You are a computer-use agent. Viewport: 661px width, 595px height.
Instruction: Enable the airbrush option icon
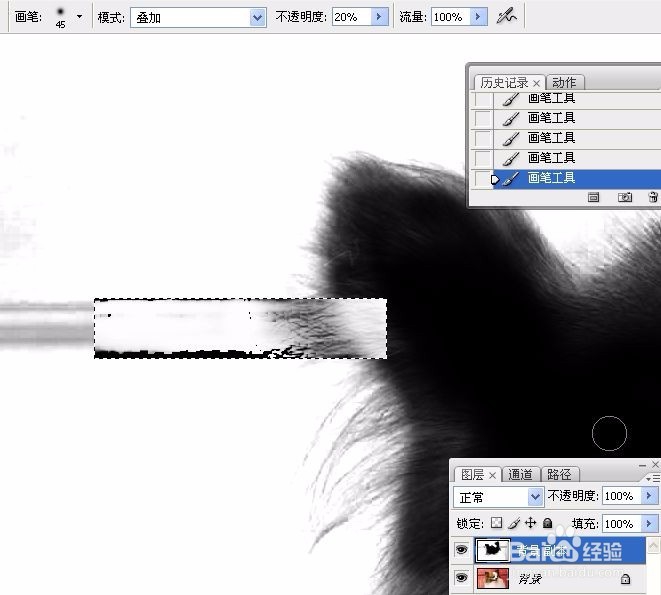coord(506,17)
